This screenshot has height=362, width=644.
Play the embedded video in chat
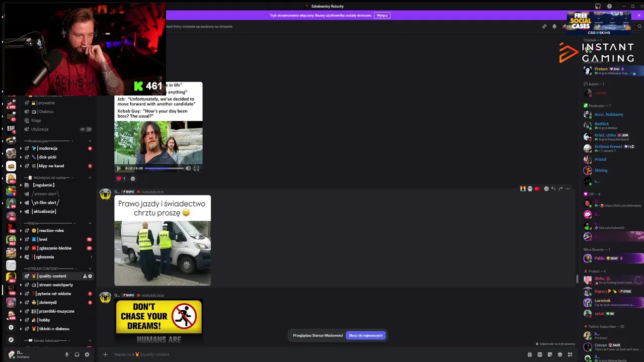pos(119,168)
